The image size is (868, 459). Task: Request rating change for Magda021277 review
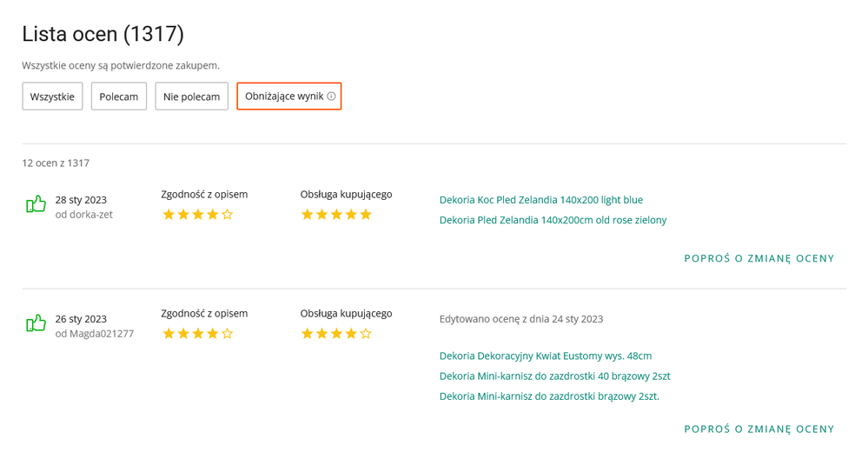point(759,429)
